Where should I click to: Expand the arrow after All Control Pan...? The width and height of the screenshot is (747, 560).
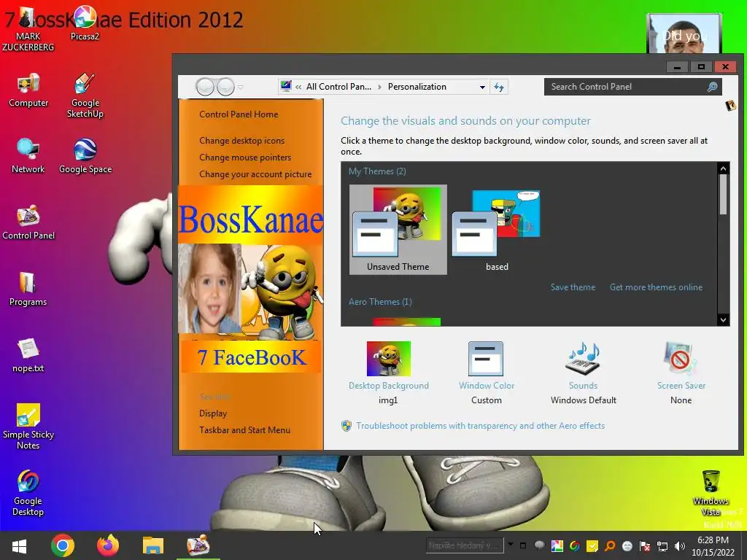click(x=379, y=87)
